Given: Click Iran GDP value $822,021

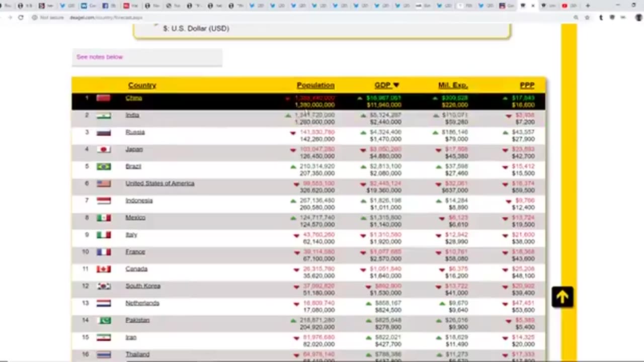Looking at the screenshot, I should (x=387, y=337).
